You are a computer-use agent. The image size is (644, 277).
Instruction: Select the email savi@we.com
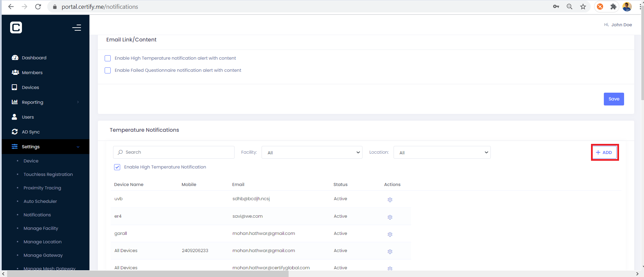[x=247, y=216]
